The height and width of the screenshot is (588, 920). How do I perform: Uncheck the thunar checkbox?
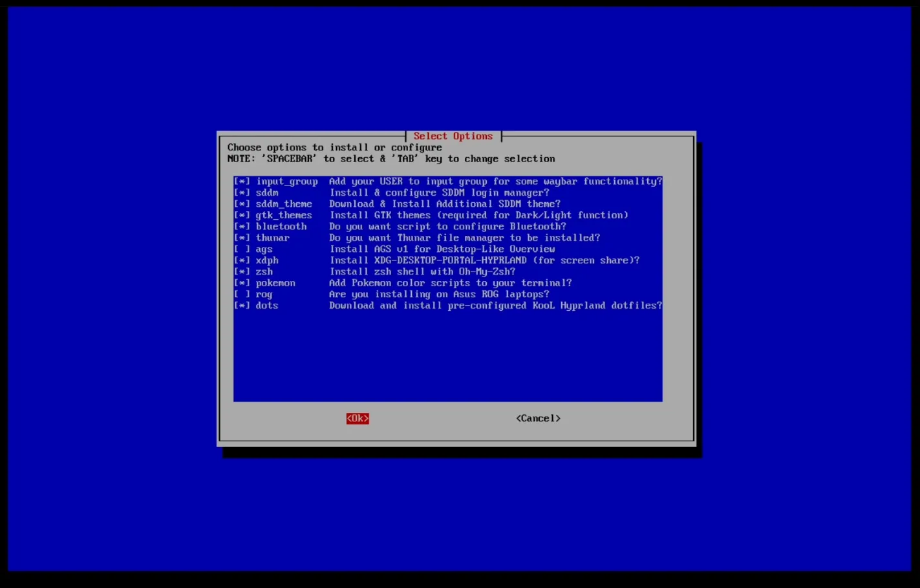coord(242,238)
